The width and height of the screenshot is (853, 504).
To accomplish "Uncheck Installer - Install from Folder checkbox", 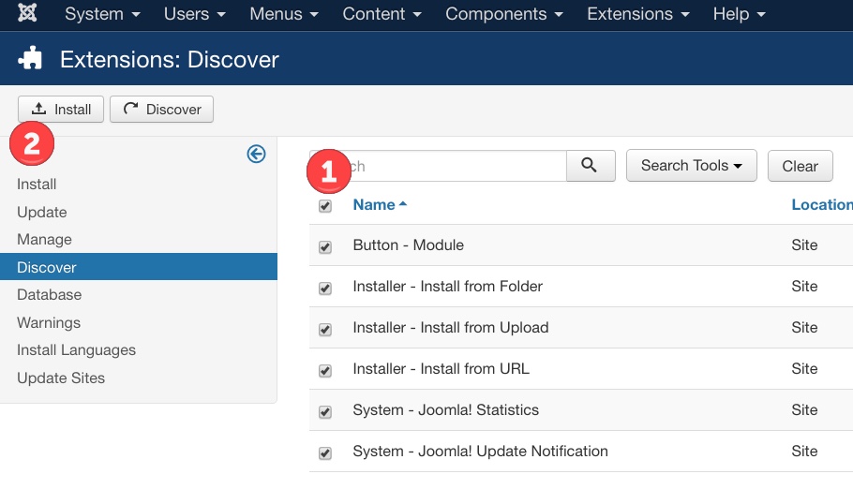I will 325,289.
